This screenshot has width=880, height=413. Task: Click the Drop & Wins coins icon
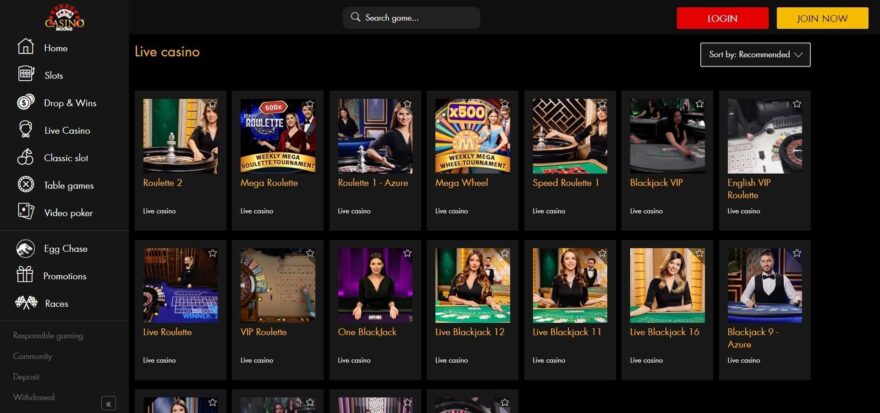(25, 102)
